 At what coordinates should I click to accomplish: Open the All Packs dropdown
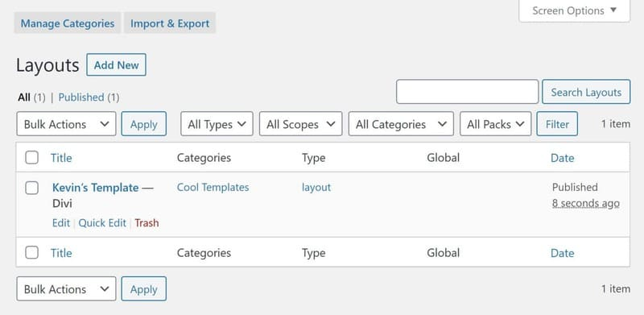pos(496,124)
